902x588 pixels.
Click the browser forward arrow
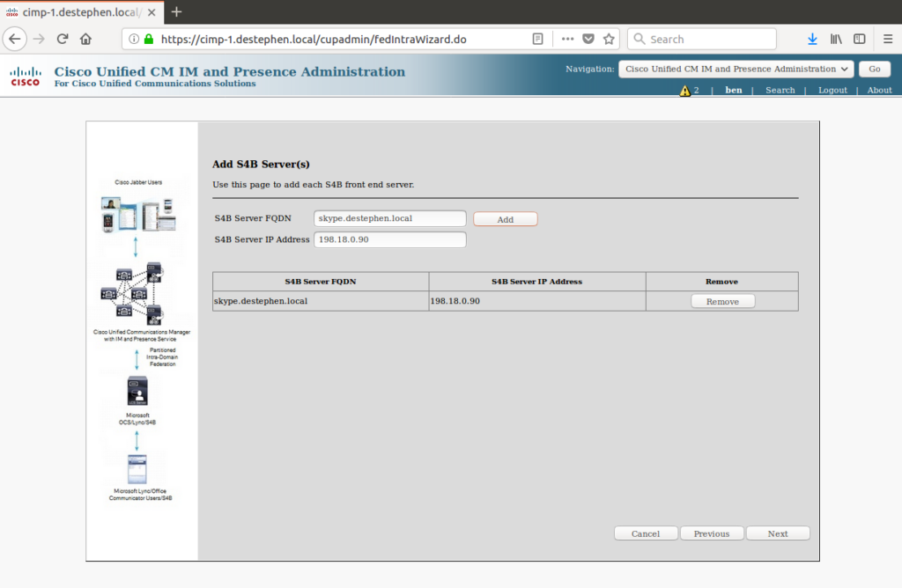tap(39, 39)
